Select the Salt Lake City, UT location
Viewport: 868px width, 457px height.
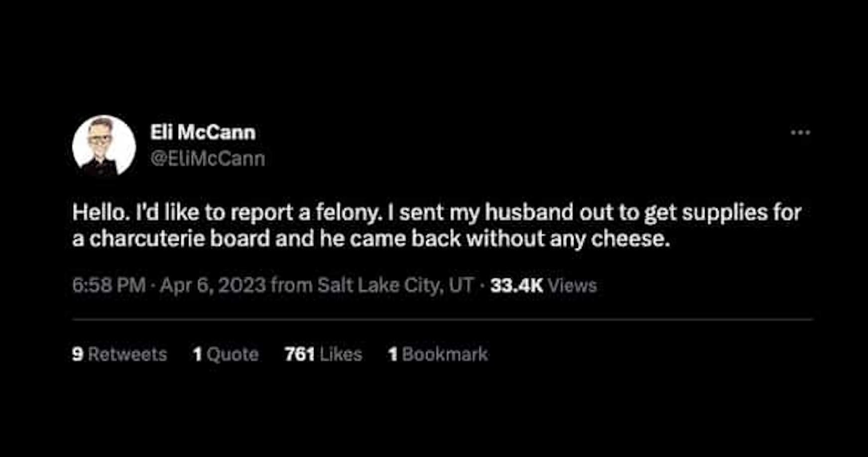(395, 285)
